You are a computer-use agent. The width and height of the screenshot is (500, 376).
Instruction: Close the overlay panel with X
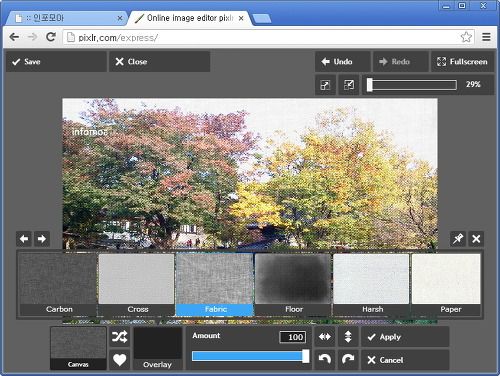476,239
